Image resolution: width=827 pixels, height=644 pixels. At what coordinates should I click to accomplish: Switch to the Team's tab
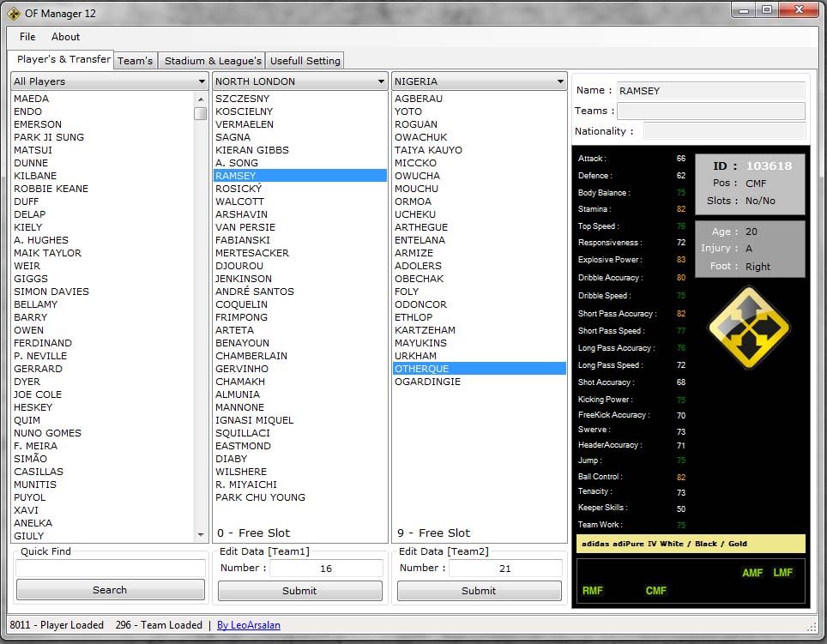136,61
